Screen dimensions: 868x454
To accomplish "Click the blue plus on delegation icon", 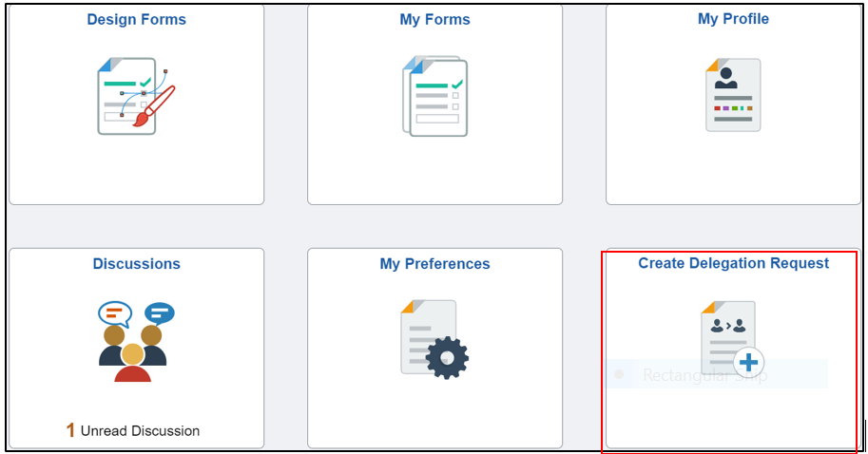I will [x=750, y=362].
